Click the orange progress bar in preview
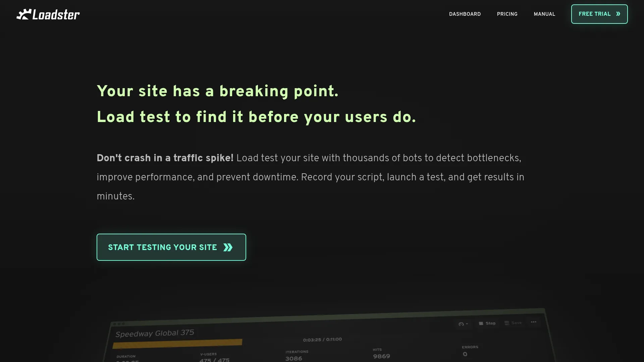 click(x=177, y=344)
